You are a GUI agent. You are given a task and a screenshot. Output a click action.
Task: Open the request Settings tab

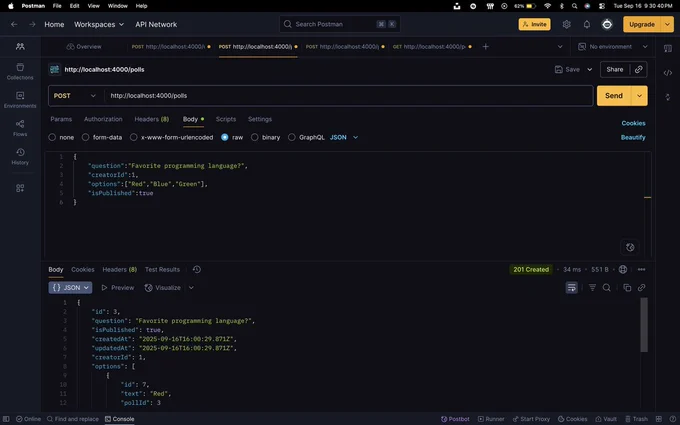tap(260, 119)
